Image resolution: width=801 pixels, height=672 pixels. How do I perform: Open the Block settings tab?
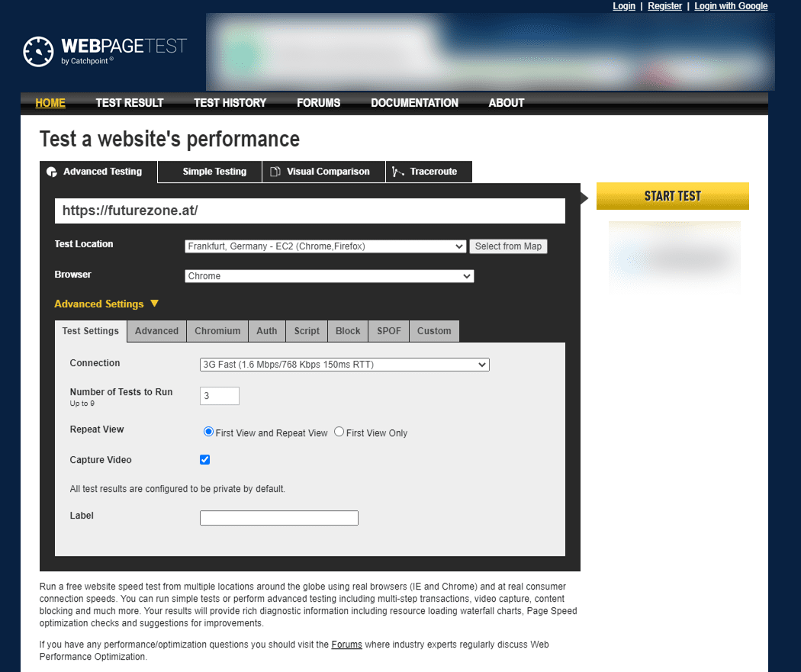click(348, 331)
